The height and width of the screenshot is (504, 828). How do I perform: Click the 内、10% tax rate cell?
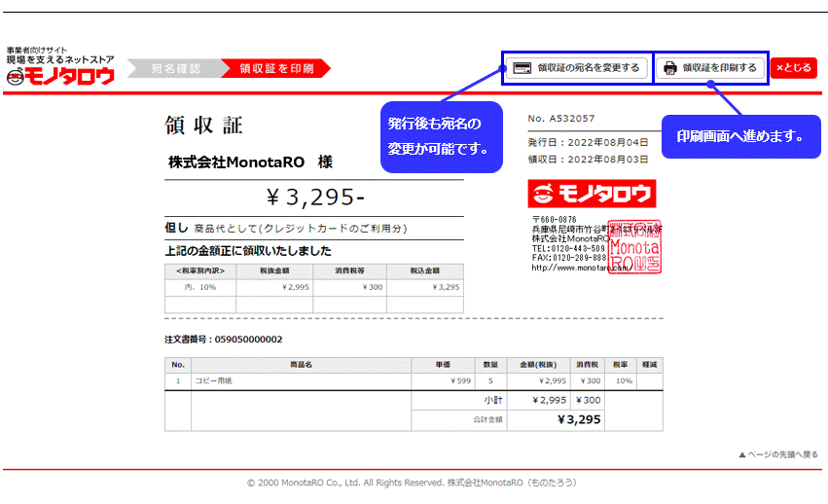pyautogui.click(x=200, y=287)
